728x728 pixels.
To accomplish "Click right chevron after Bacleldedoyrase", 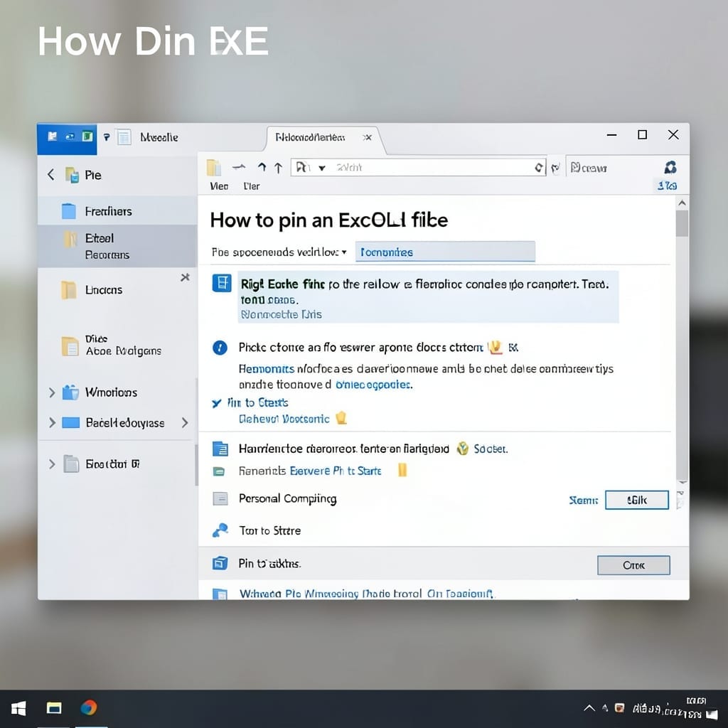I will point(185,422).
